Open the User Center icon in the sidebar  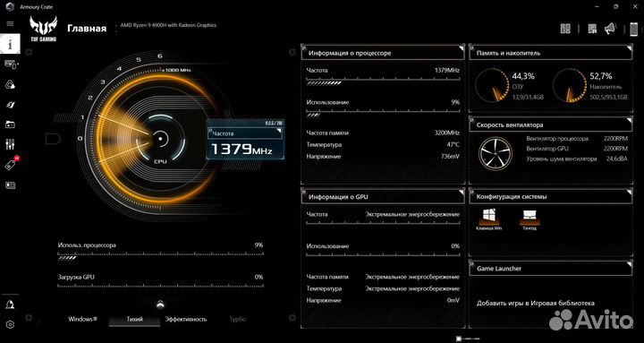click(x=10, y=304)
